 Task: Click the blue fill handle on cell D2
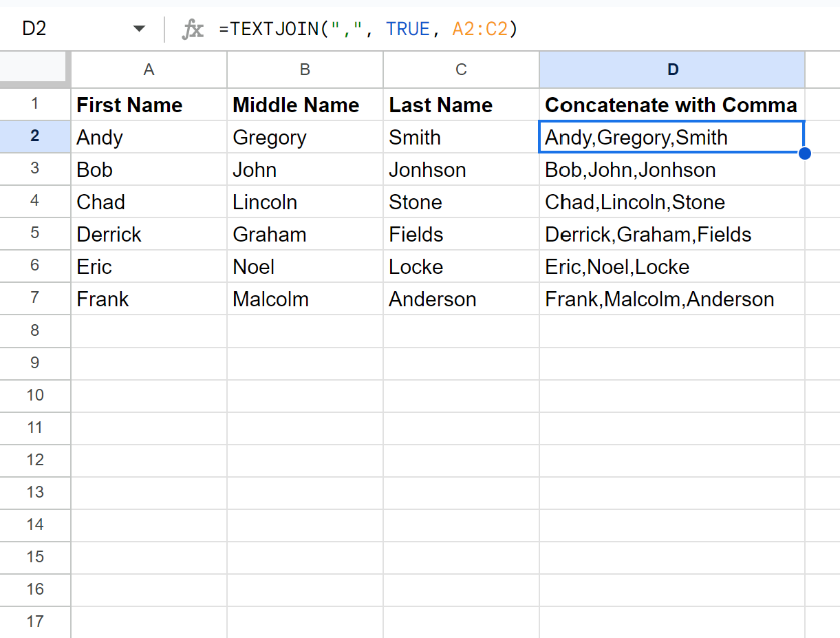(x=805, y=153)
